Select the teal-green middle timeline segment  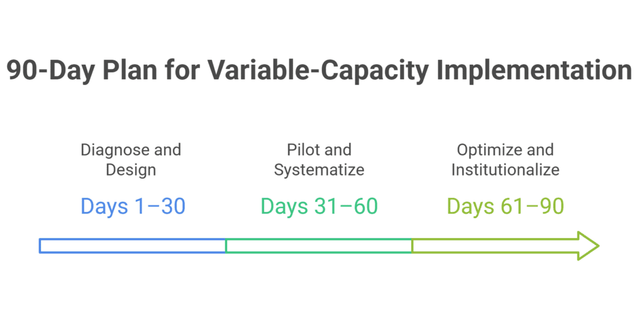click(319, 246)
